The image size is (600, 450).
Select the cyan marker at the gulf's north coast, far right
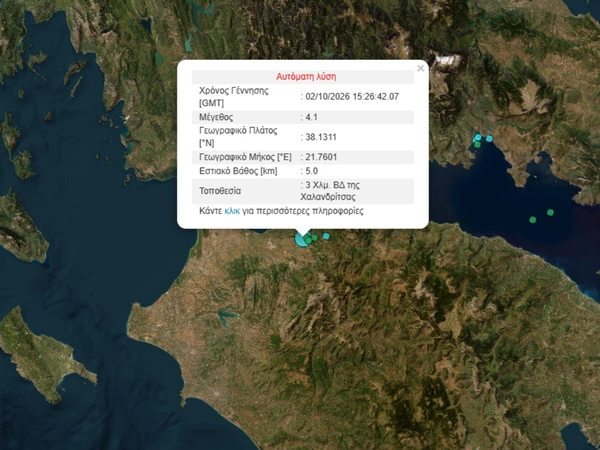[489, 139]
